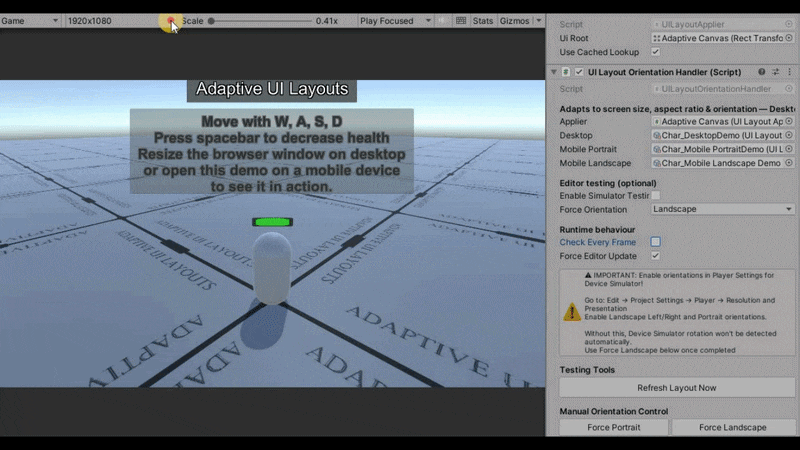
Task: Tick the Check Every Frame checkbox
Action: click(656, 242)
